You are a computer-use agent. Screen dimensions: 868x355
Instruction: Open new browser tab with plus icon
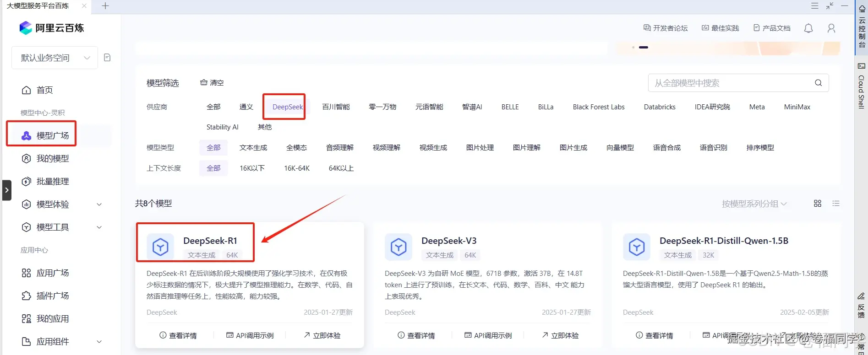pyautogui.click(x=105, y=6)
